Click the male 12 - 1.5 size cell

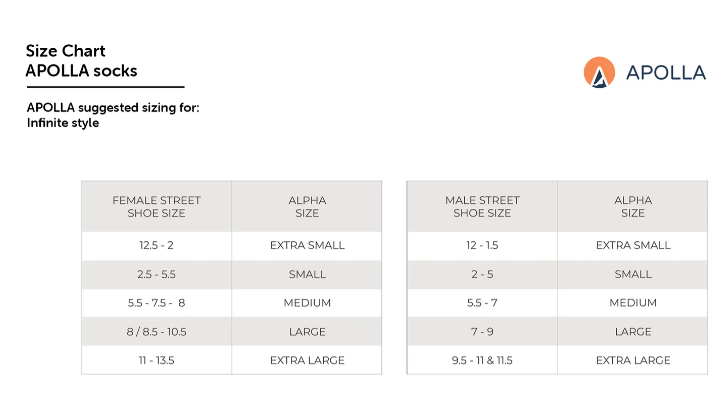pyautogui.click(x=482, y=245)
